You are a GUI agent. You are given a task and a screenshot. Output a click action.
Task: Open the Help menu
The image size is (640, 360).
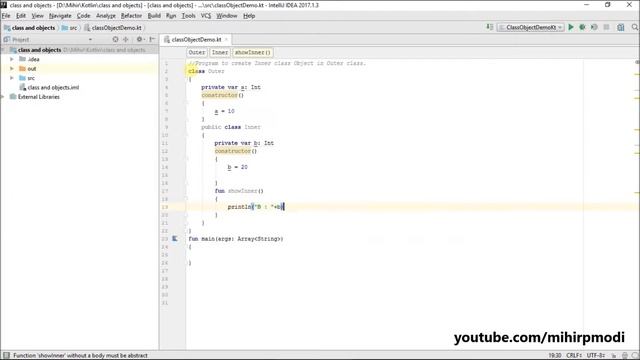[249, 16]
